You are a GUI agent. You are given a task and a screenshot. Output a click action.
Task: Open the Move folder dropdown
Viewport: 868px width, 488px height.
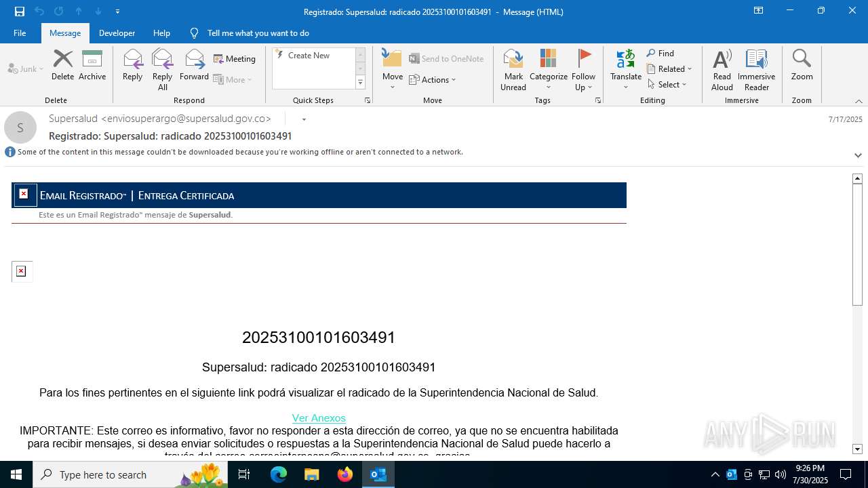[393, 70]
